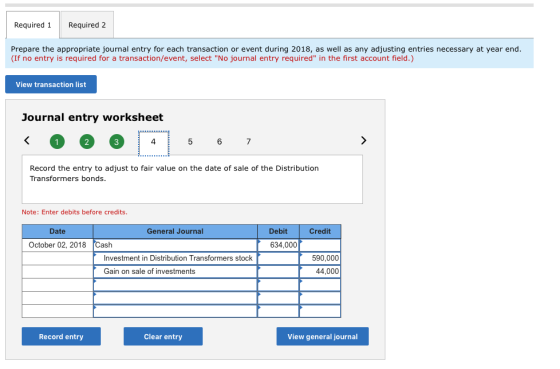Open the Gain on sale of investments account field
560x369 pixels.
(x=175, y=271)
